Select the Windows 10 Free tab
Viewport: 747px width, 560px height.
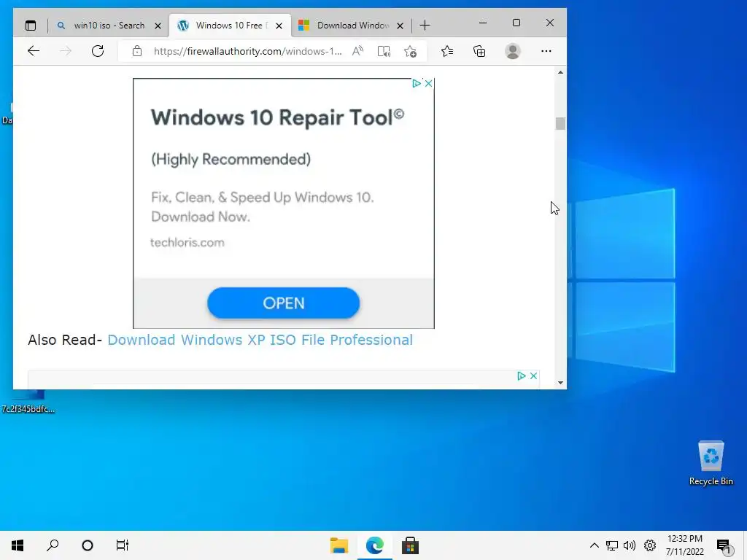click(230, 26)
